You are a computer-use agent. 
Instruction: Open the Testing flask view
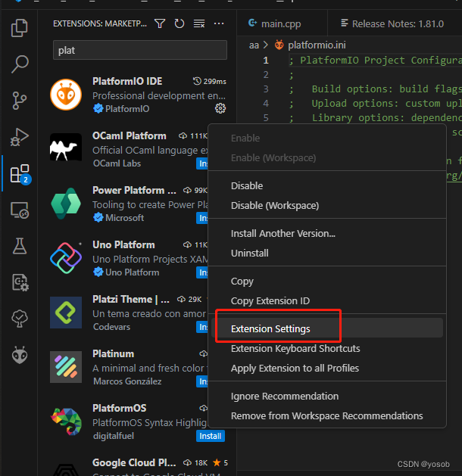20,246
